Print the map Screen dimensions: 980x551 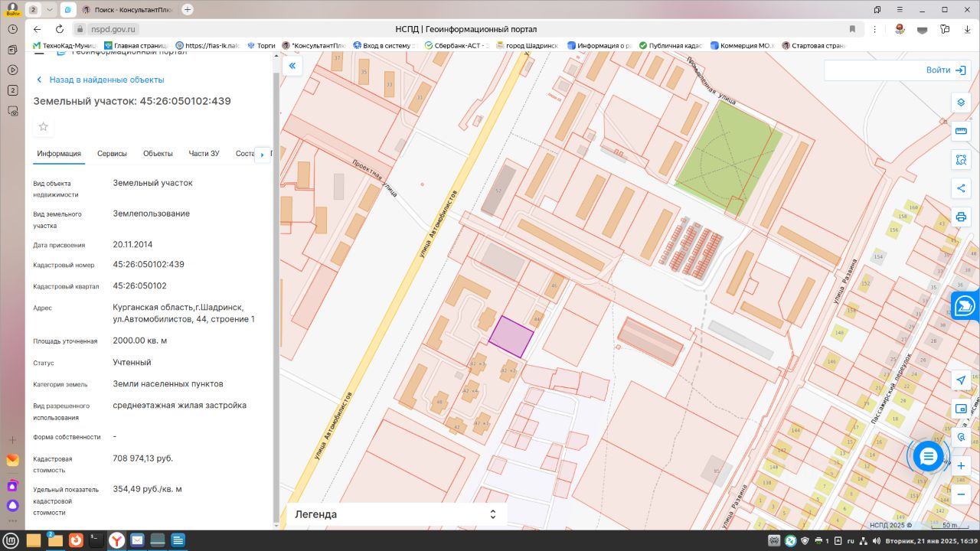click(961, 217)
